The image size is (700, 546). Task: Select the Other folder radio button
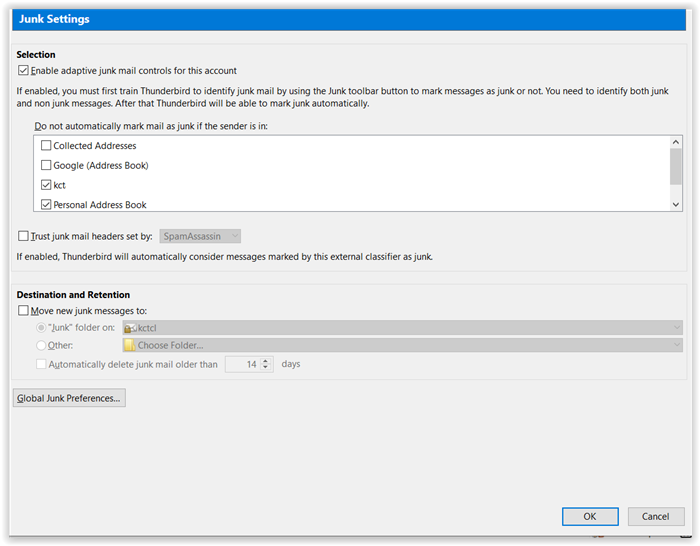click(41, 345)
